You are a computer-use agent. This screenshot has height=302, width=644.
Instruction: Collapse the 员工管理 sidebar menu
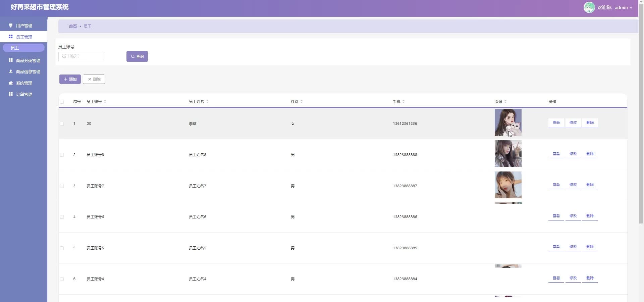[23, 37]
